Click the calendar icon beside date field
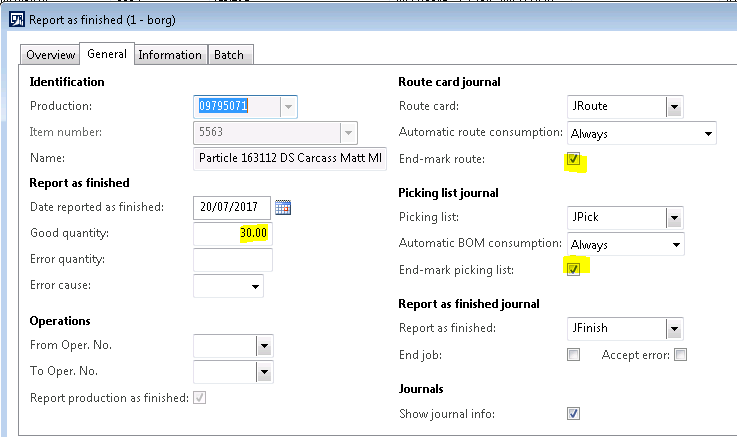 tap(282, 207)
